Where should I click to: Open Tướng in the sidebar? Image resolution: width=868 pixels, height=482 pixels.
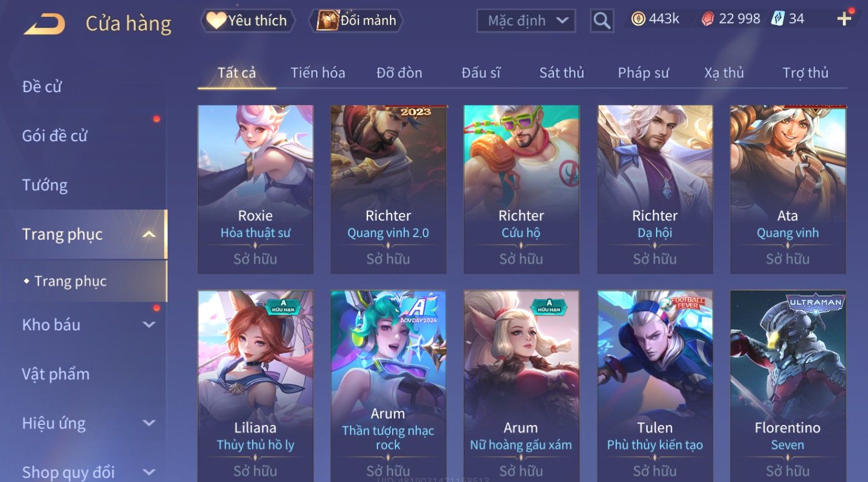(x=45, y=185)
